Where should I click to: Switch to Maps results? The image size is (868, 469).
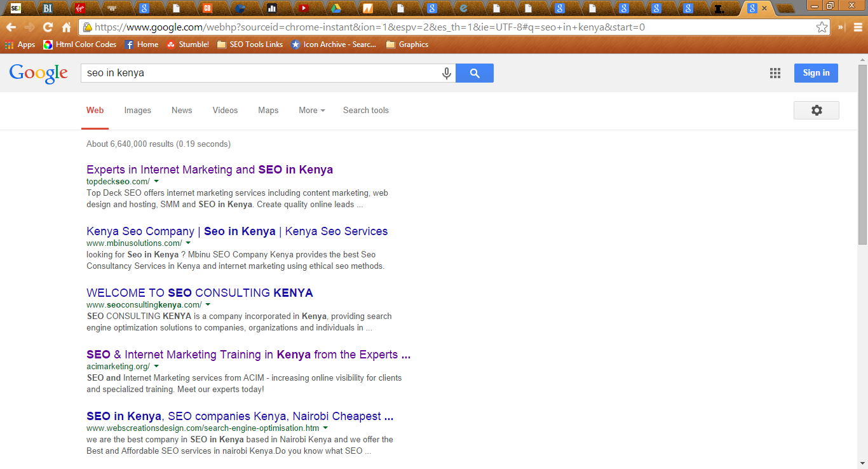click(x=268, y=110)
